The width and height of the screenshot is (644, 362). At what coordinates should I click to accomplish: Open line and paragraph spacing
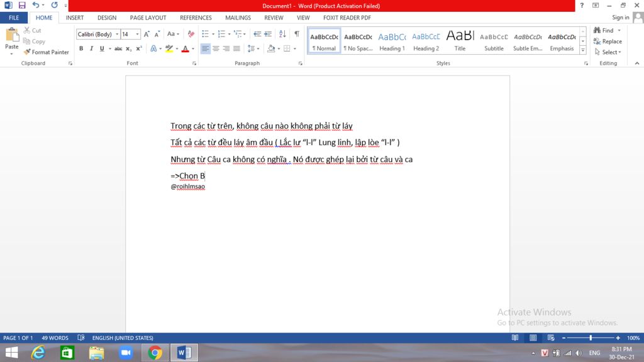pos(252,48)
